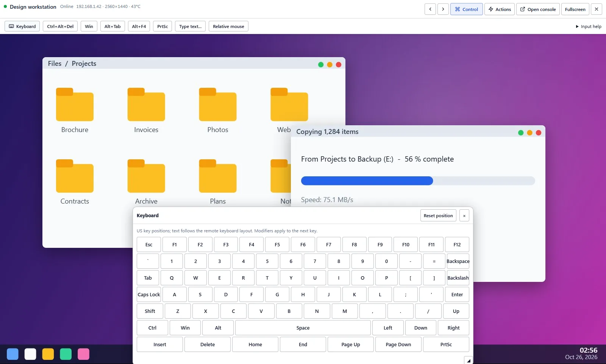This screenshot has height=364, width=606.
Task: Open the Web folder in Files
Action: point(289,105)
